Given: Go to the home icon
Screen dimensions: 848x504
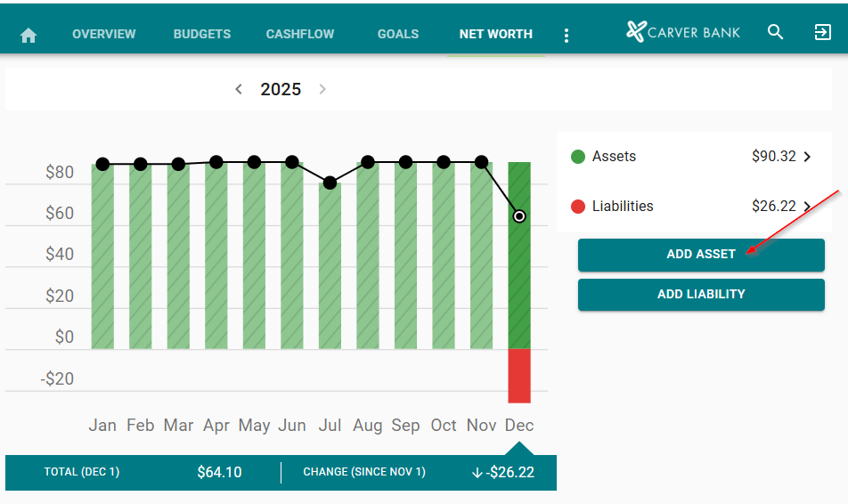Looking at the screenshot, I should click(29, 35).
